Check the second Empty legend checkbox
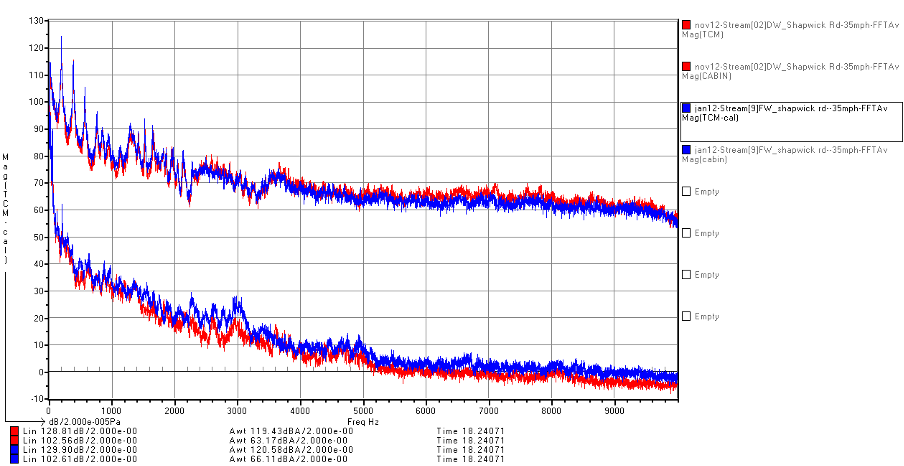Screen dimensions: 904x466 686,233
